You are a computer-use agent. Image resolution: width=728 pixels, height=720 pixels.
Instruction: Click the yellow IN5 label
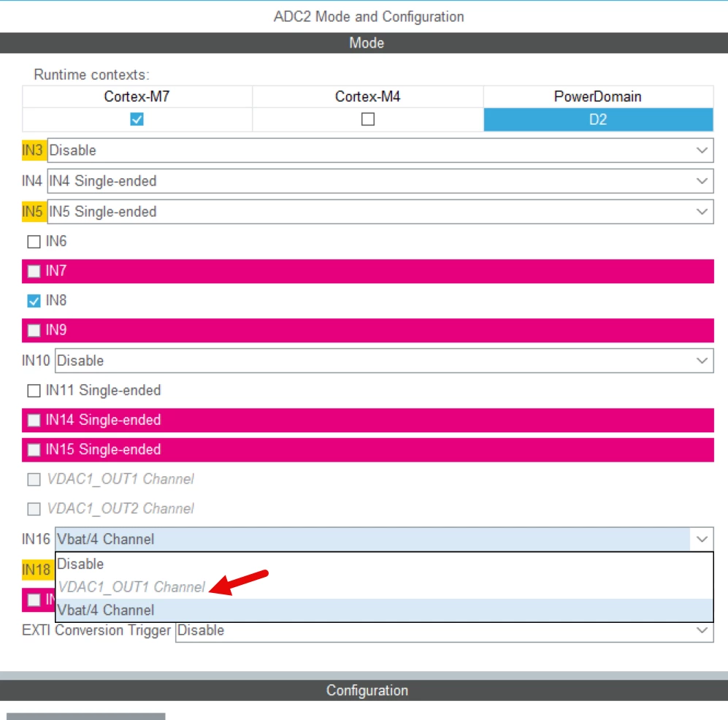click(34, 212)
